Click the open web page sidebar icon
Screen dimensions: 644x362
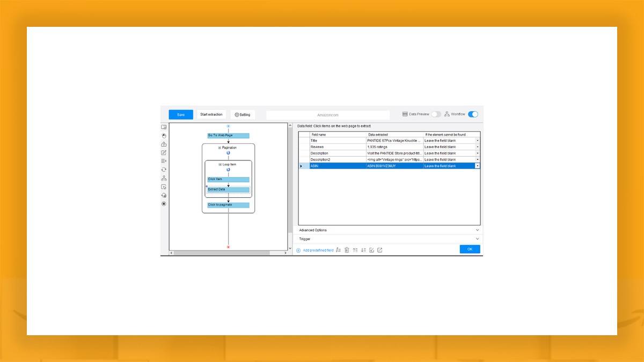164,127
